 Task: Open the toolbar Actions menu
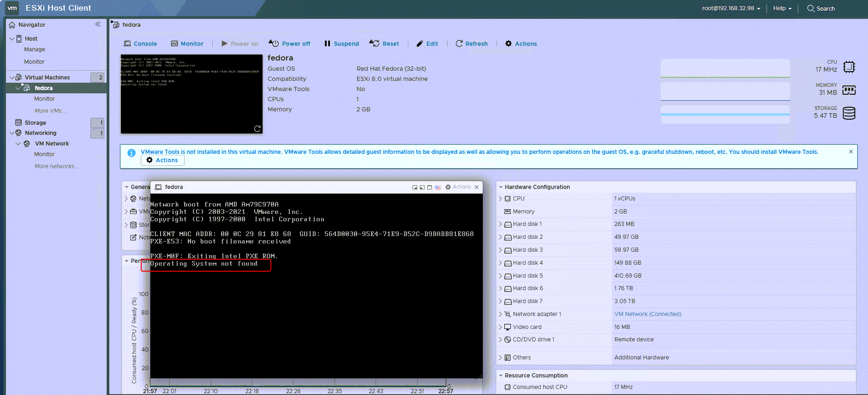(521, 43)
